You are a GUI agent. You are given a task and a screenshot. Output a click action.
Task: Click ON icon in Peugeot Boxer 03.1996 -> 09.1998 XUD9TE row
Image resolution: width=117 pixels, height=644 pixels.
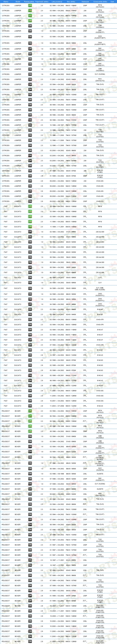click(30, 474)
